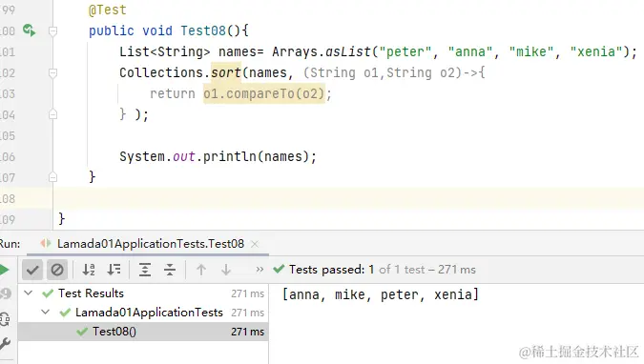Collapse the Lamada01ApplicationTests tree node
The width and height of the screenshot is (644, 364).
(x=46, y=312)
